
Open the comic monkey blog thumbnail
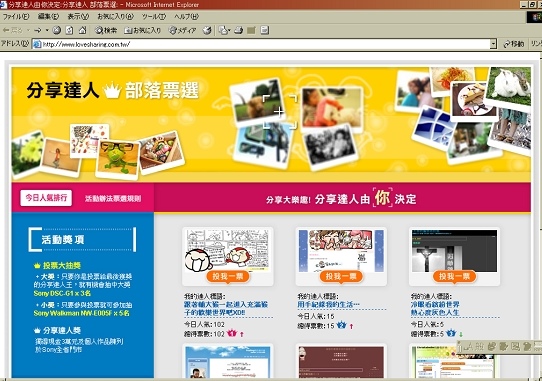[x=227, y=251]
